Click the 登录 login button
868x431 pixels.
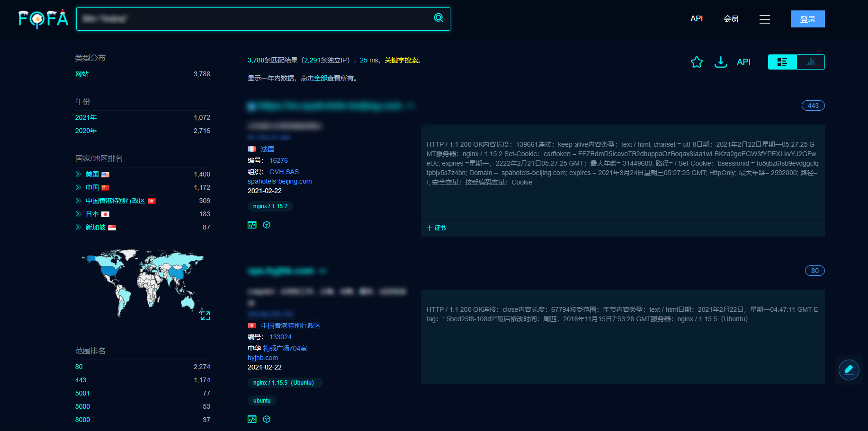point(808,19)
